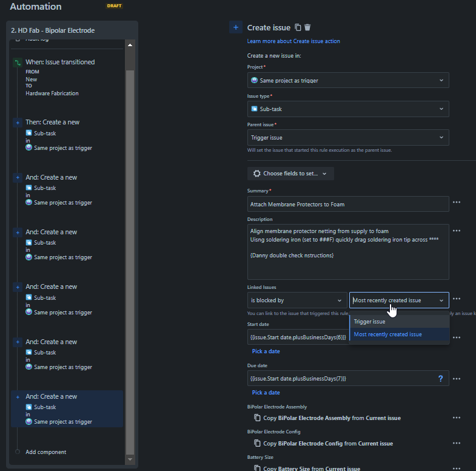Click Copy Battery Size from Current issue

click(x=312, y=468)
